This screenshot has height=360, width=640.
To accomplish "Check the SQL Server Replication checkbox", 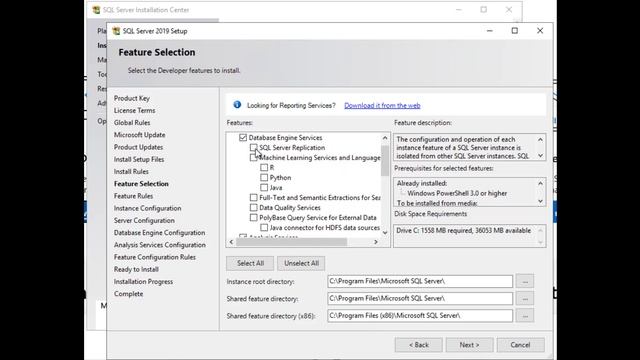I will coord(253,147).
